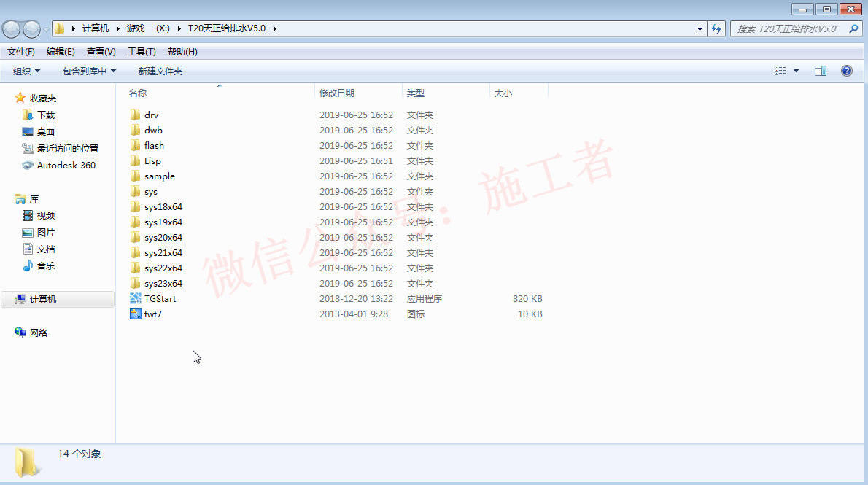The height and width of the screenshot is (485, 868).
Task: Select the sys18x64 folder icon
Action: [x=135, y=206]
